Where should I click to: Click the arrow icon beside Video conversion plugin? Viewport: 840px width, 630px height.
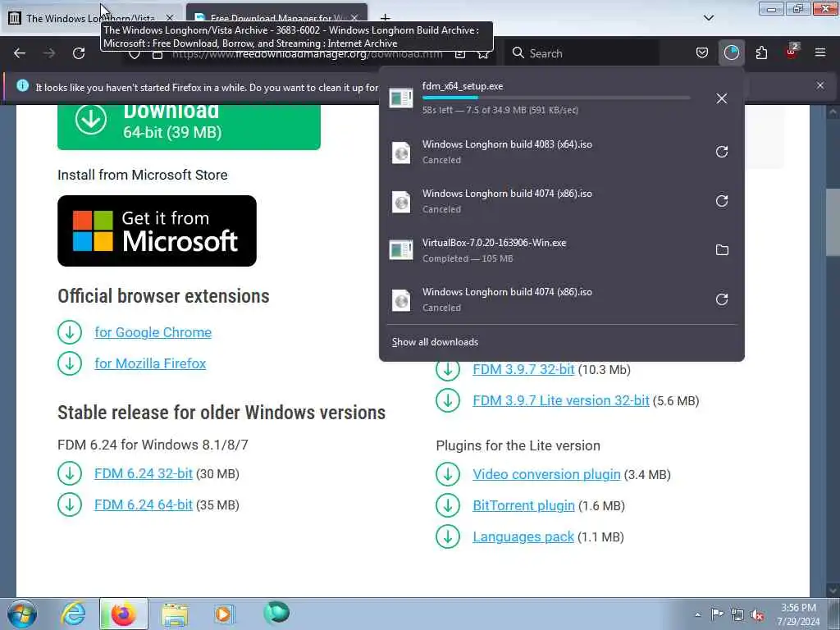(448, 474)
